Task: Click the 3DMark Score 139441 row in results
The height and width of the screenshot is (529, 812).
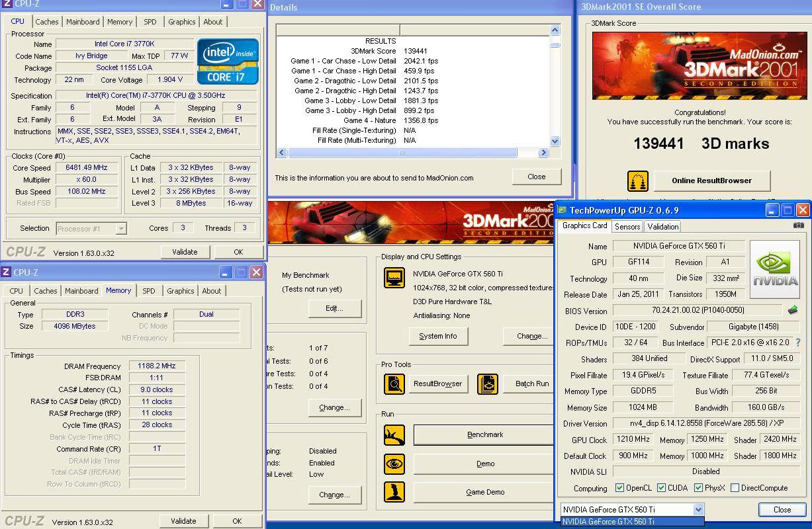Action: point(413,51)
